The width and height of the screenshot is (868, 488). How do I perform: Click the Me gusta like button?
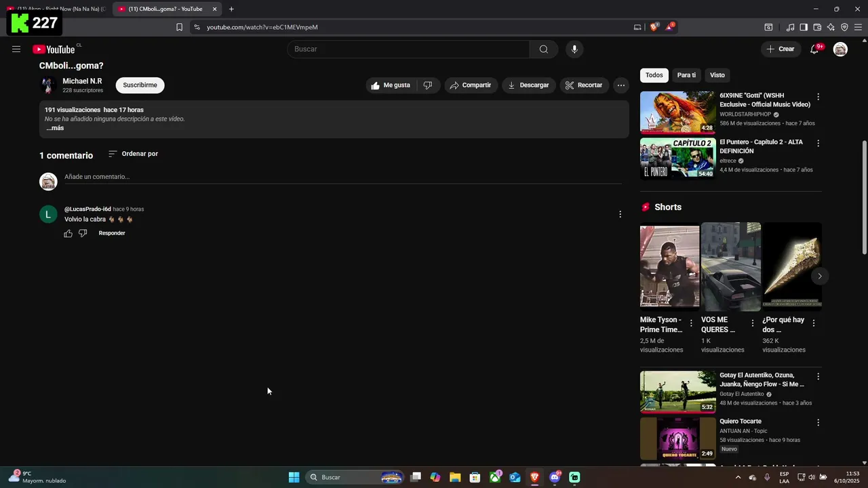(391, 85)
